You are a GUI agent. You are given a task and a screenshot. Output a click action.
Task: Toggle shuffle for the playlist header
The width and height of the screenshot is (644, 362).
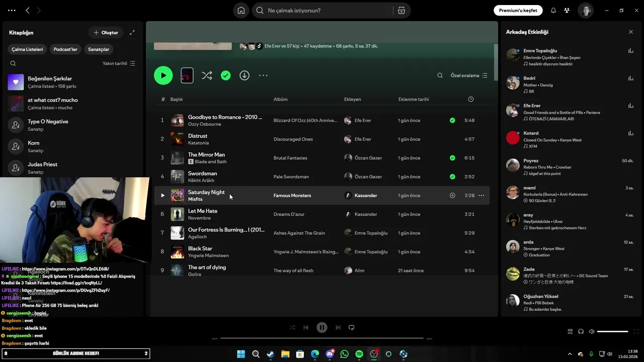coord(207,75)
